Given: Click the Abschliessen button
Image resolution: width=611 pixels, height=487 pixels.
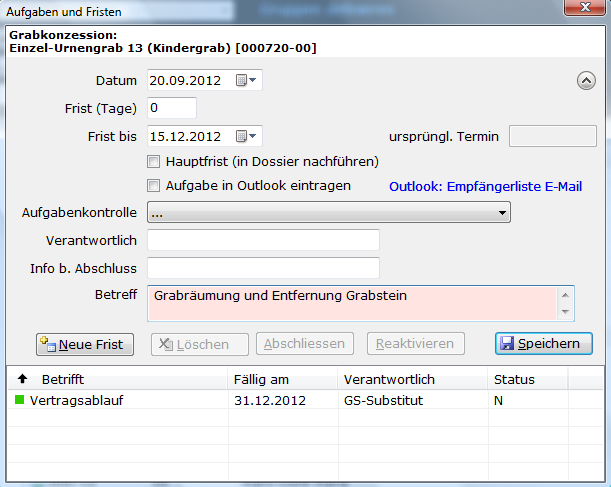Looking at the screenshot, I should (x=305, y=344).
